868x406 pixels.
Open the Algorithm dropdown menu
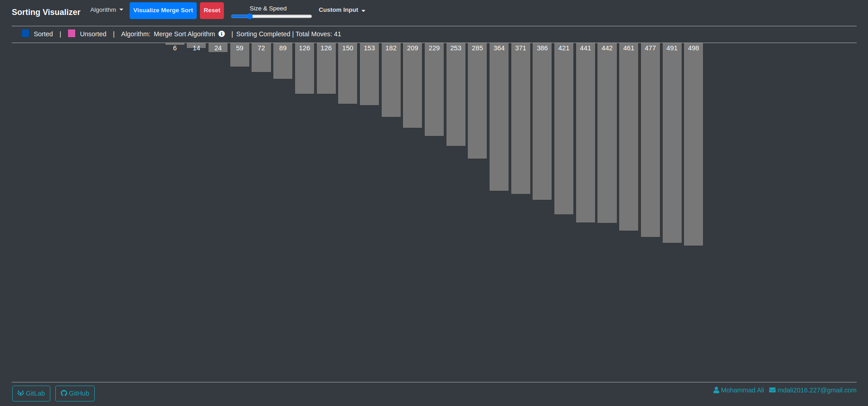107,10
